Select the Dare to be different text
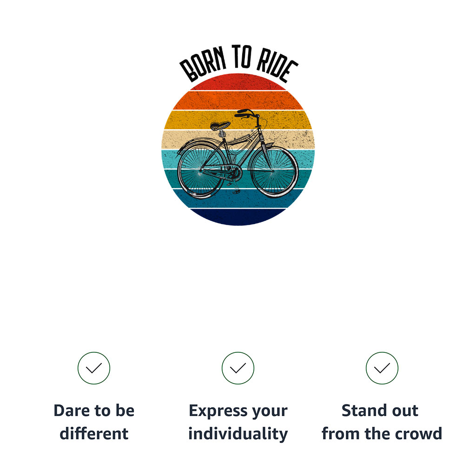476x476 pixels. 94,422
